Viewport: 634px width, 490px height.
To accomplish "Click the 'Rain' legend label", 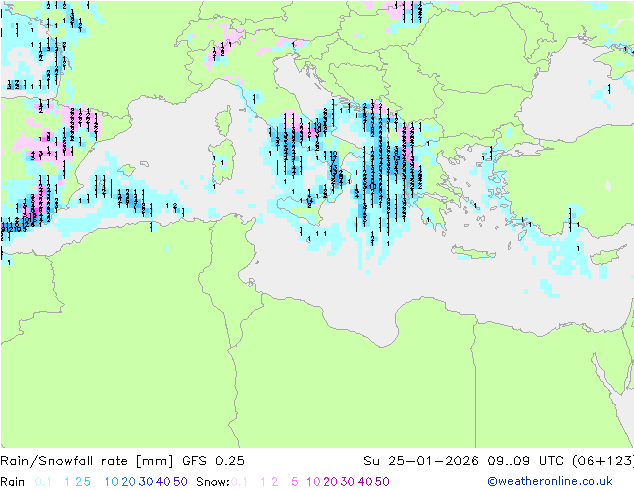I will (13, 482).
